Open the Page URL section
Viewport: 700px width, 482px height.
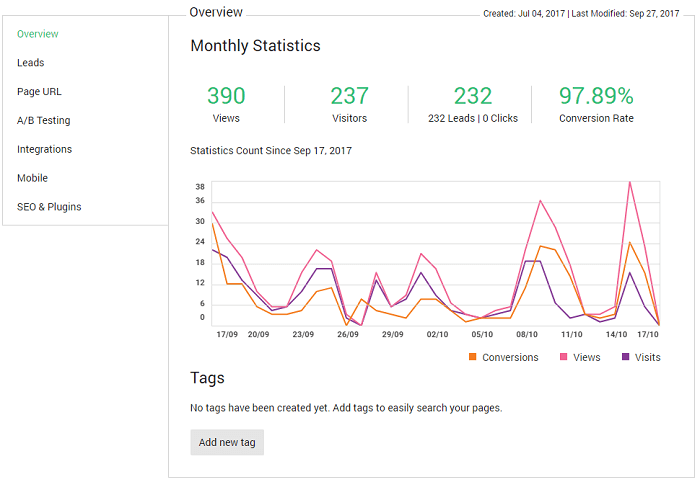tap(39, 92)
